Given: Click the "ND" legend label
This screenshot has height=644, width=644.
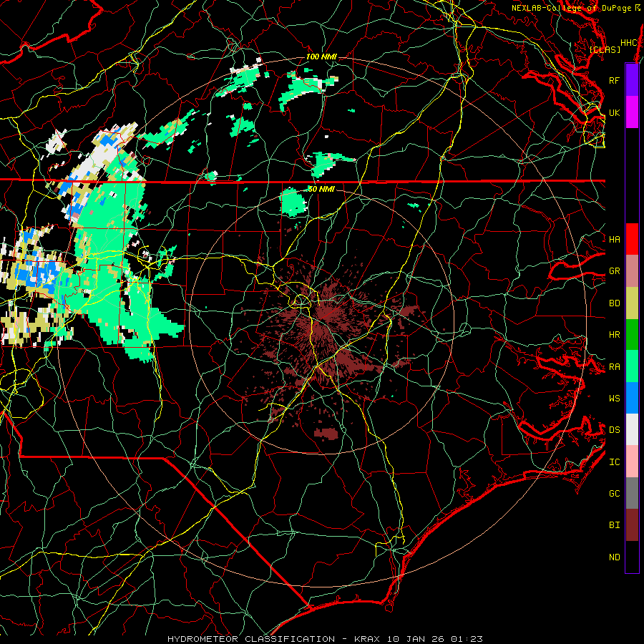Looking at the screenshot, I should click(x=615, y=557).
